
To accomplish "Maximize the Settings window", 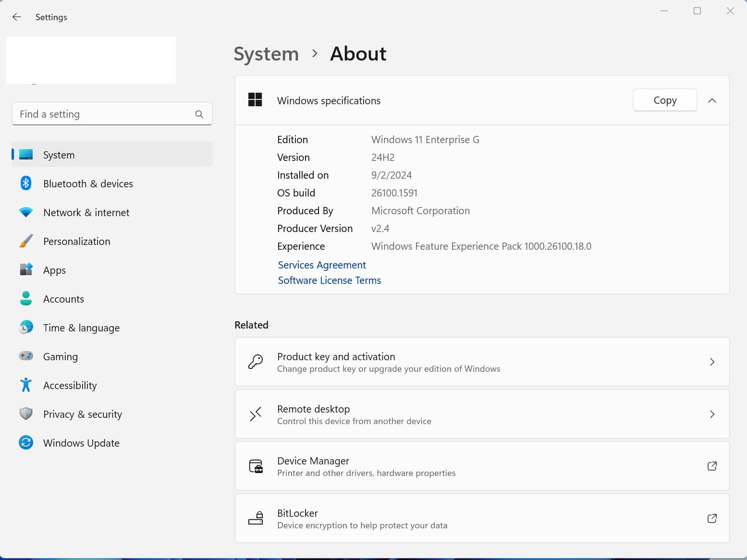I will 697,11.
